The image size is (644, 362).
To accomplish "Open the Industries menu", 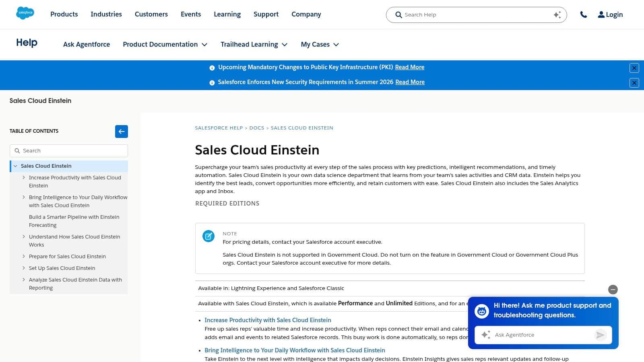I will 106,14.
